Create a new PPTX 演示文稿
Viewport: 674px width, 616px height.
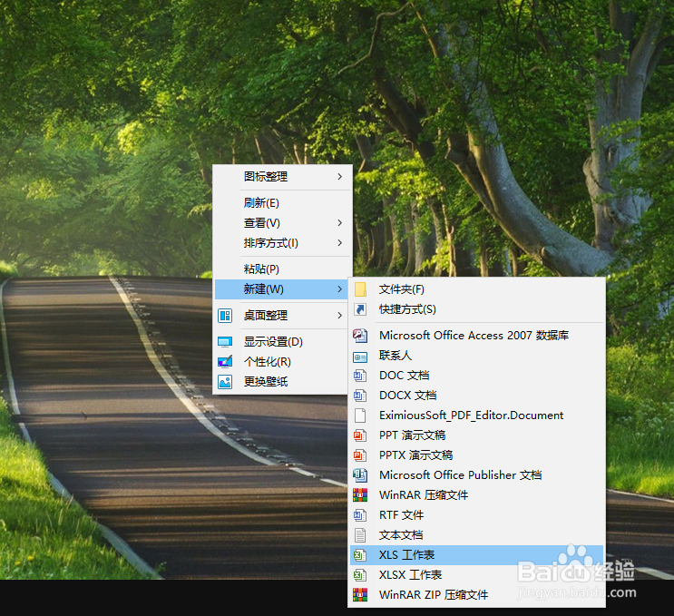click(477, 455)
